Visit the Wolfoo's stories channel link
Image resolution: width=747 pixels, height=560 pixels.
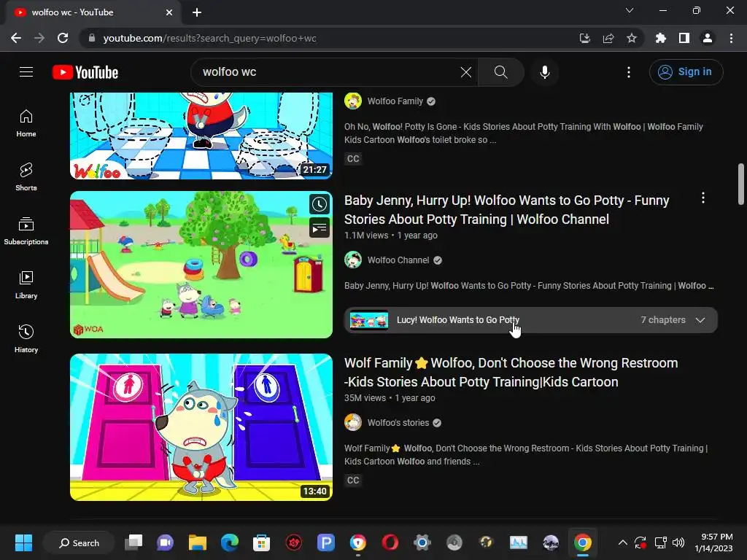click(x=398, y=422)
